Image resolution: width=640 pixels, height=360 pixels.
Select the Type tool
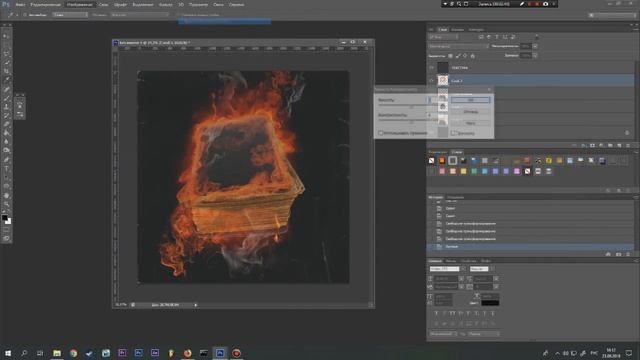point(7,169)
